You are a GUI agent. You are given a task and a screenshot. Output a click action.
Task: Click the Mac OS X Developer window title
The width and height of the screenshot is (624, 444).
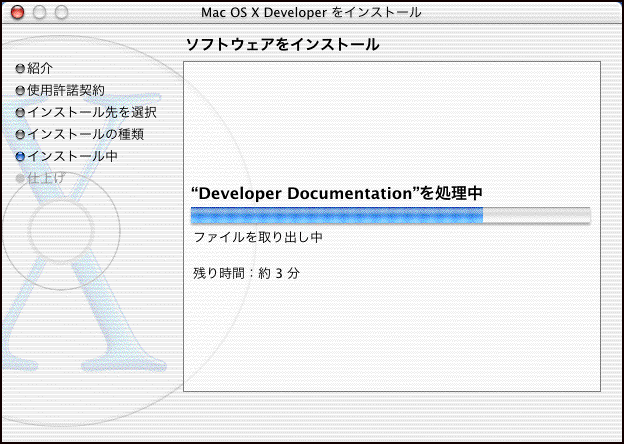coord(311,12)
